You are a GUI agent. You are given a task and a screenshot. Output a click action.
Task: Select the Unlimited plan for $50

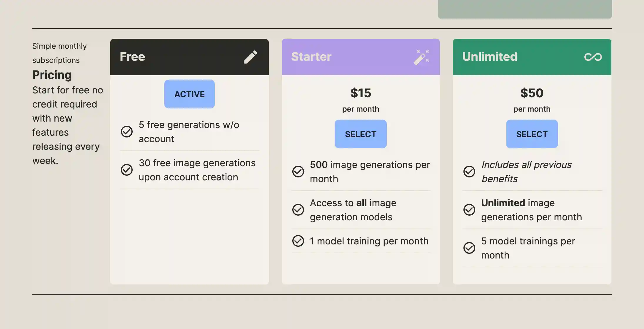pyautogui.click(x=532, y=134)
